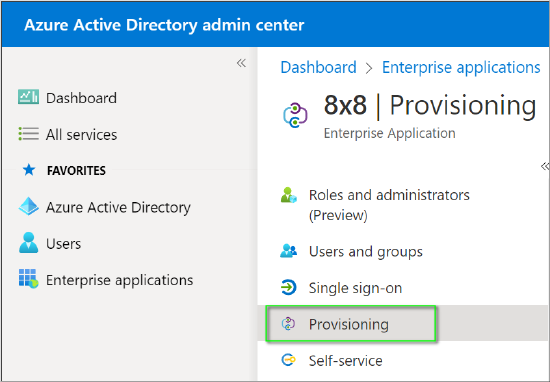Collapse the application menu panel chevron
Screen dimensions: 550x382
[x=545, y=166]
